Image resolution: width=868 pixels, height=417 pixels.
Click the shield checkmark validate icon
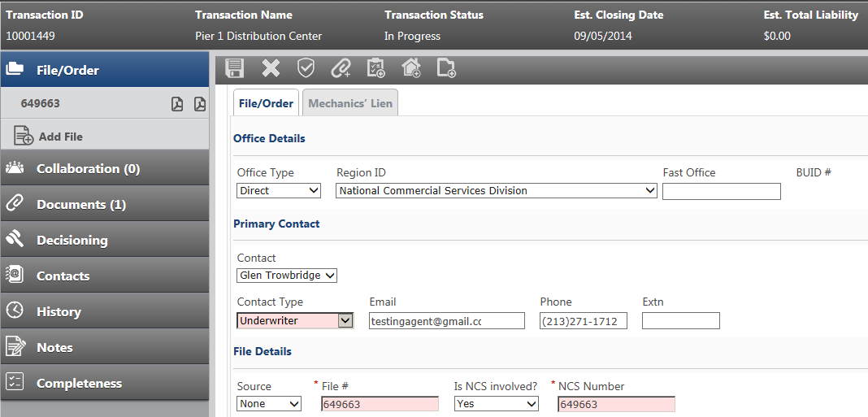click(x=306, y=68)
